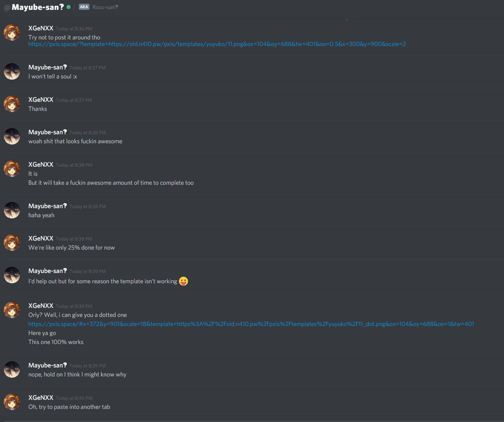504x422 pixels.
Task: Select the Mayube-san header title
Action: tap(38, 7)
